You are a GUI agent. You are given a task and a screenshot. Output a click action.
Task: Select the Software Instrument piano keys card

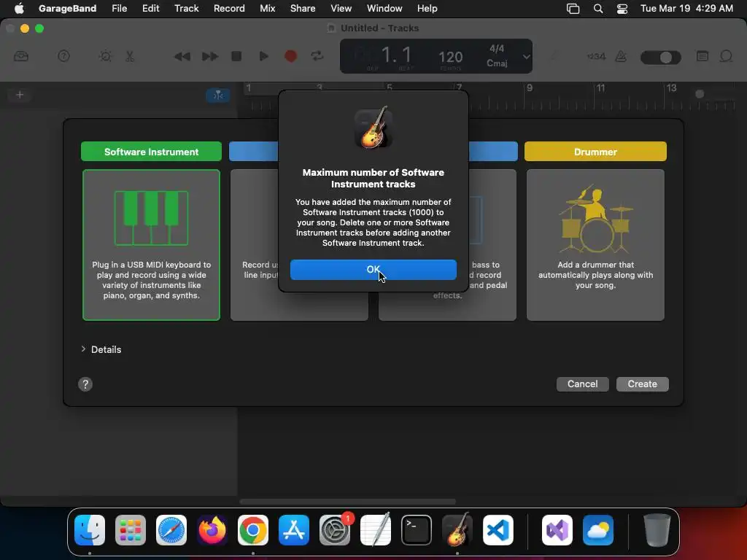(x=152, y=245)
